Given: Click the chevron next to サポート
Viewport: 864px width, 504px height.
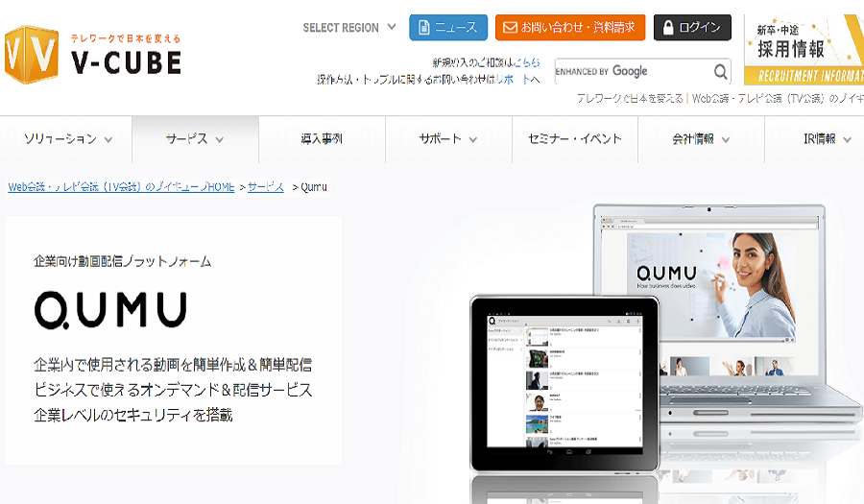Looking at the screenshot, I should point(472,140).
